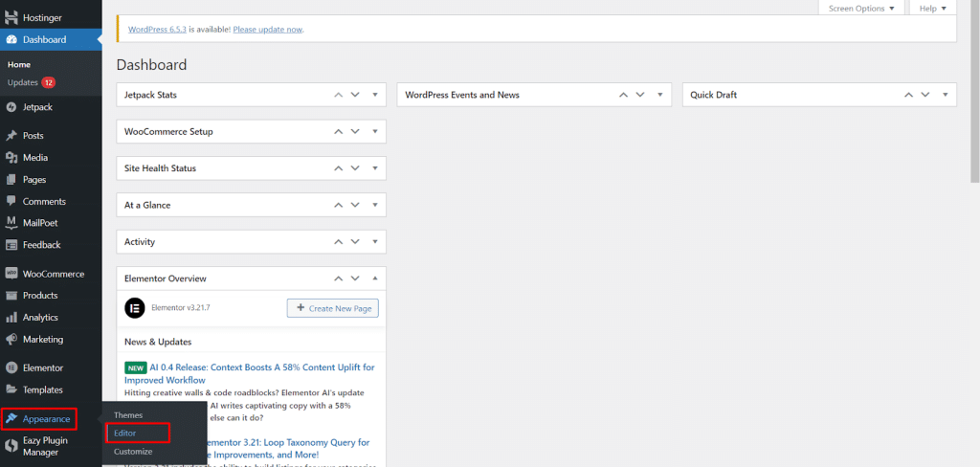Move Site Health Status widget up
The image size is (980, 467).
pos(338,168)
